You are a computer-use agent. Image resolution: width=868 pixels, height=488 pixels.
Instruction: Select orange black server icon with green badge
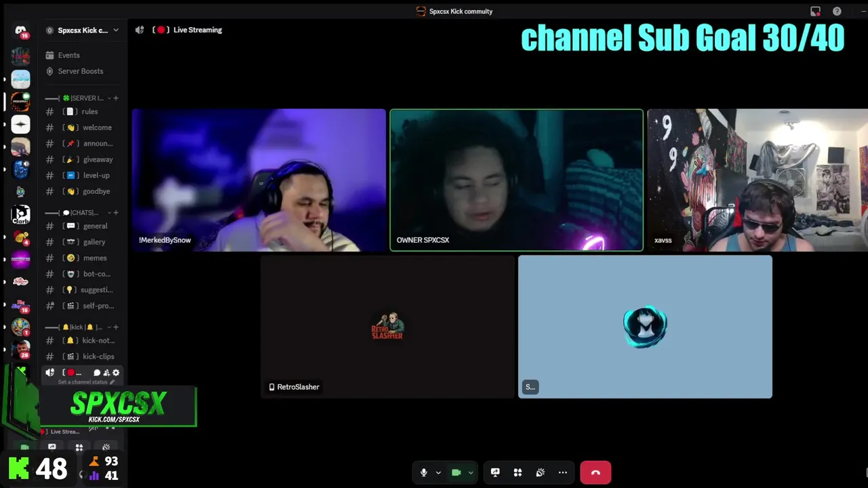[x=20, y=102]
